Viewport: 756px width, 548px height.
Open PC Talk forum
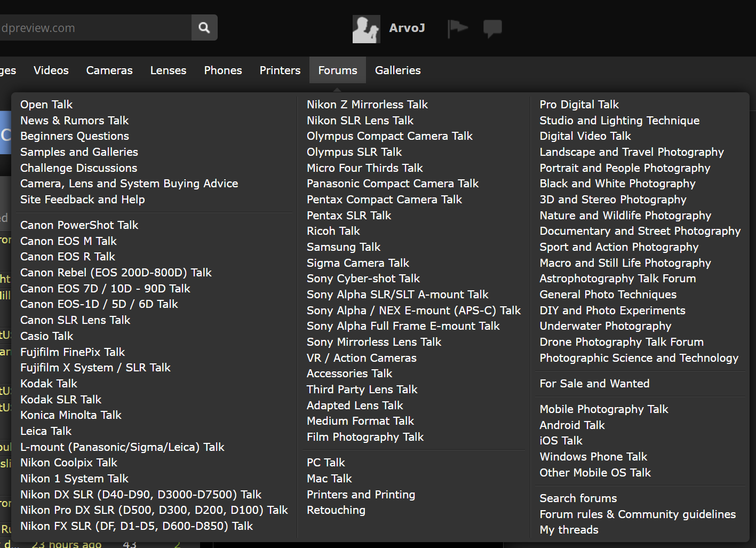(326, 463)
